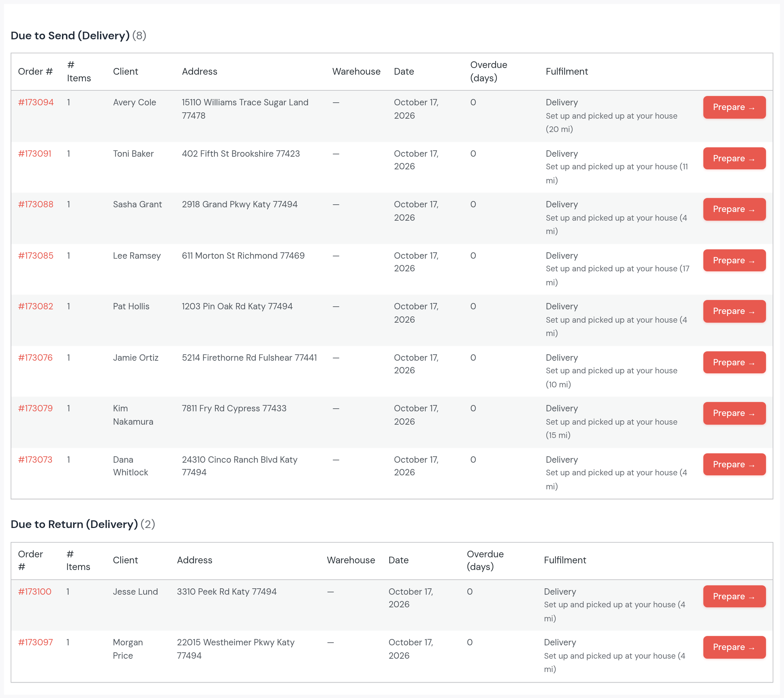Select address 22015 Westheimer Pkwy Katy
Screen dimensions: 784x698
coord(236,649)
